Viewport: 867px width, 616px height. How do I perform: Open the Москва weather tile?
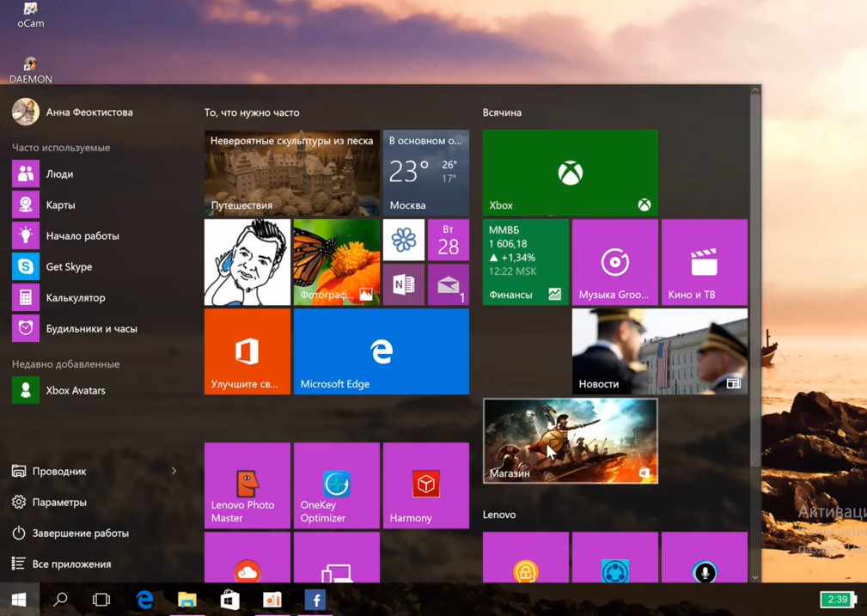[x=425, y=173]
